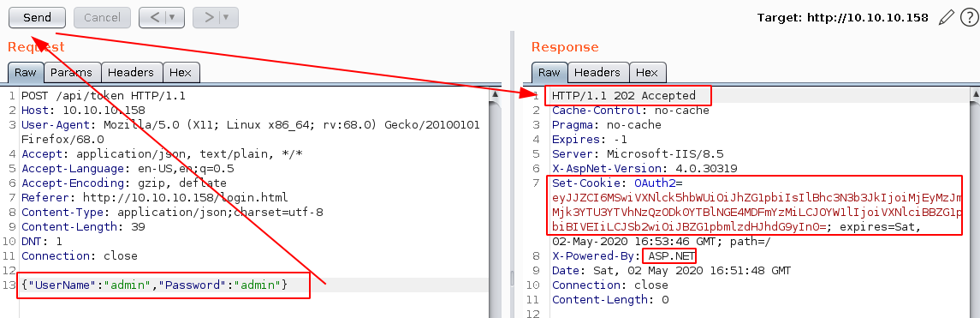Switch to the request Params tab
This screenshot has height=318, width=980.
pyautogui.click(x=72, y=73)
